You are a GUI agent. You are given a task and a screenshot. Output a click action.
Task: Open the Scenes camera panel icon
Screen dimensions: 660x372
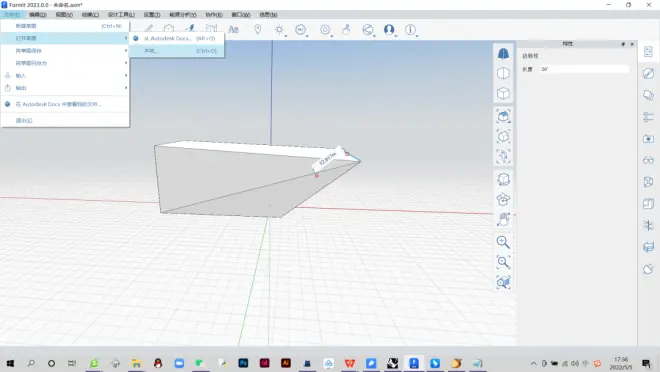(x=648, y=138)
